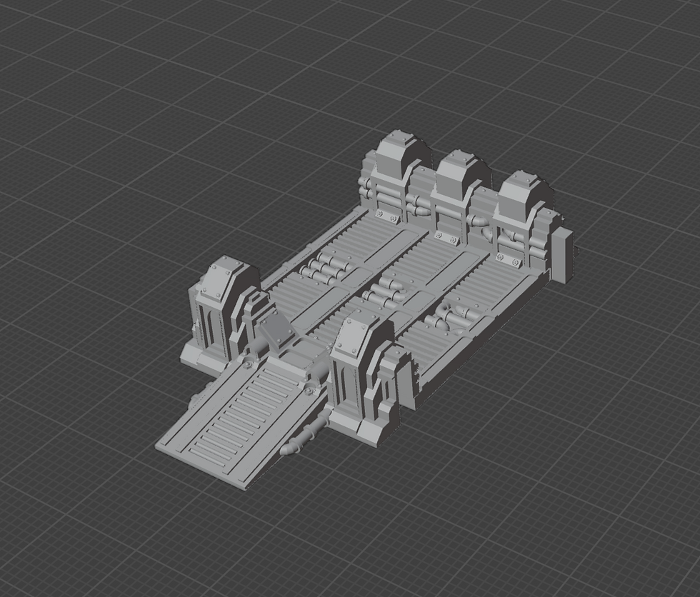Select the bolted bracket under the back-left tower
This screenshot has width=700, height=597.
coord(386,216)
